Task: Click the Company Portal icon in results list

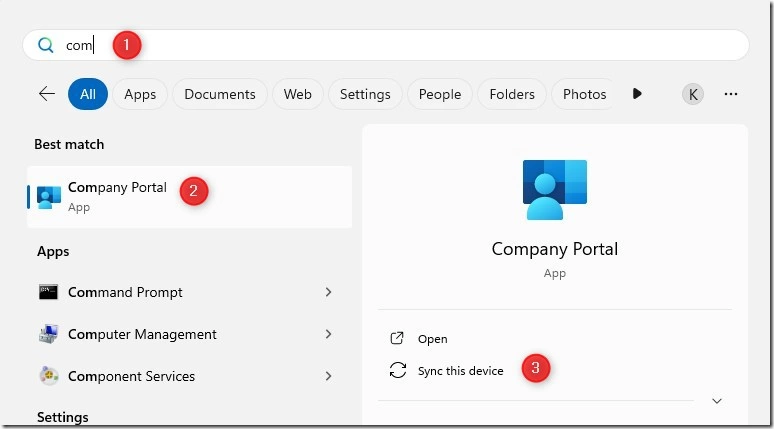Action: click(x=49, y=197)
